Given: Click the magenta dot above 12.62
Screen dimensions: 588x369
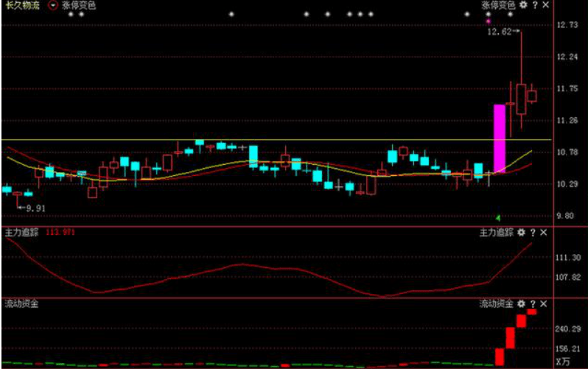Looking at the screenshot, I should click(x=489, y=21).
